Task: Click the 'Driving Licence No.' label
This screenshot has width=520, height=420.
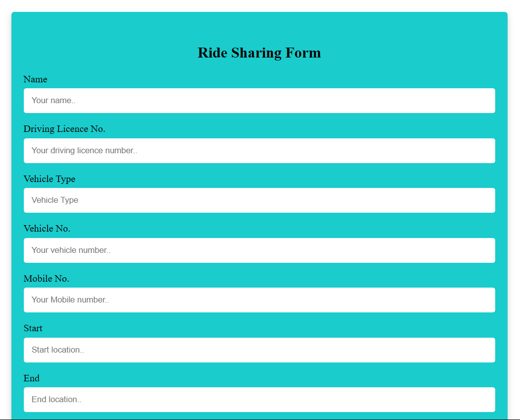Action: click(65, 129)
